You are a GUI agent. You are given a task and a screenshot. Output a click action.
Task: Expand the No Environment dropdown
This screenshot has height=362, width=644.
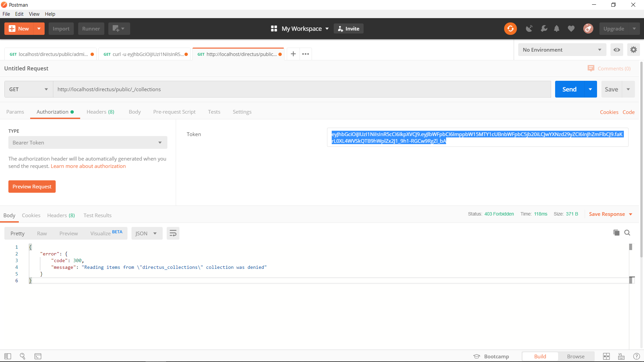tap(562, 50)
